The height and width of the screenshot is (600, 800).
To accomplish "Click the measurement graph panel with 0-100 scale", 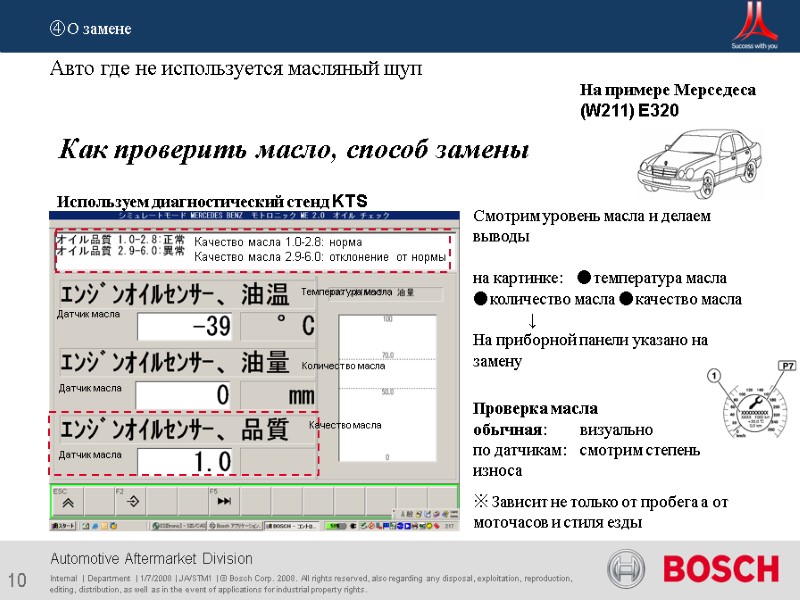I will pos(388,388).
